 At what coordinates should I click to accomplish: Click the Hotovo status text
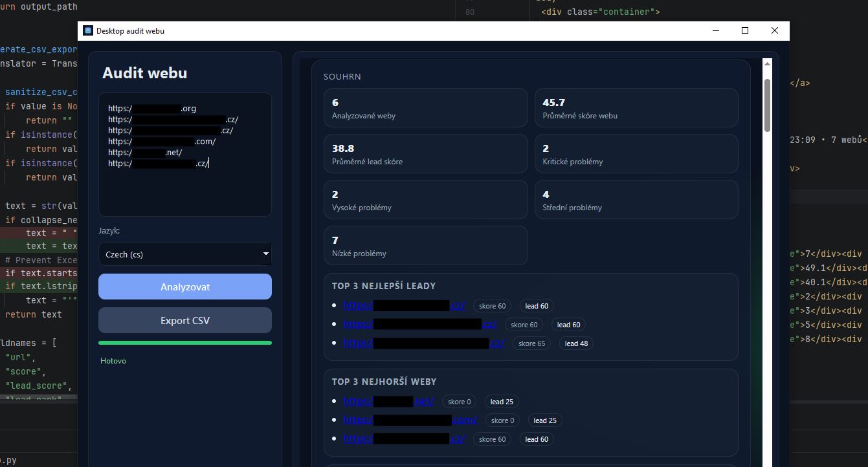[113, 361]
